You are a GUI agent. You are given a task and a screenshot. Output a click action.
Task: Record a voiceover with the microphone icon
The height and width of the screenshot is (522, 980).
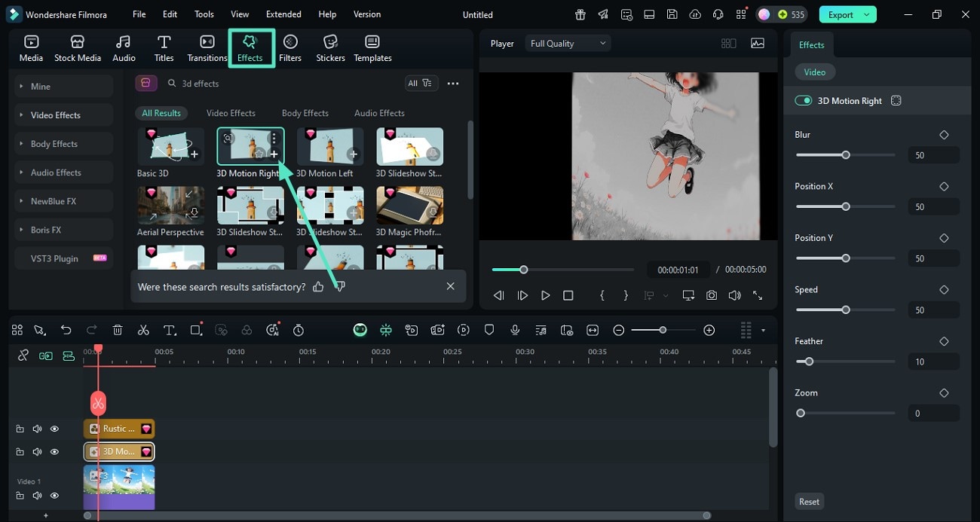(x=515, y=330)
